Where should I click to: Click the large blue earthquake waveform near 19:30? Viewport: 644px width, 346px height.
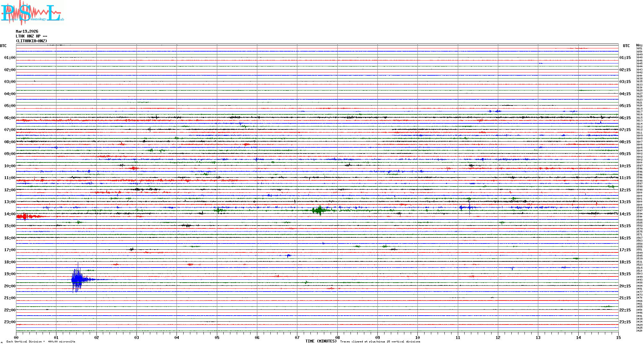[x=78, y=280]
